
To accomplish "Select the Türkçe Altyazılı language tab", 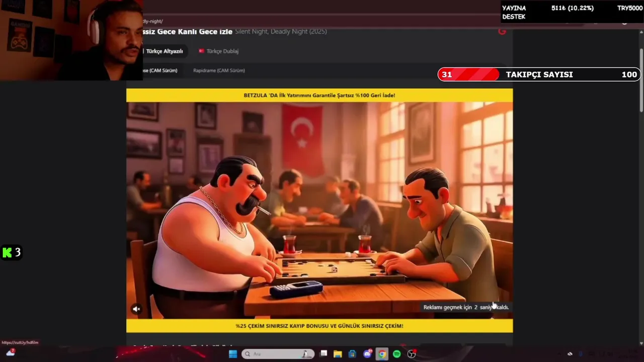I will click(x=164, y=51).
